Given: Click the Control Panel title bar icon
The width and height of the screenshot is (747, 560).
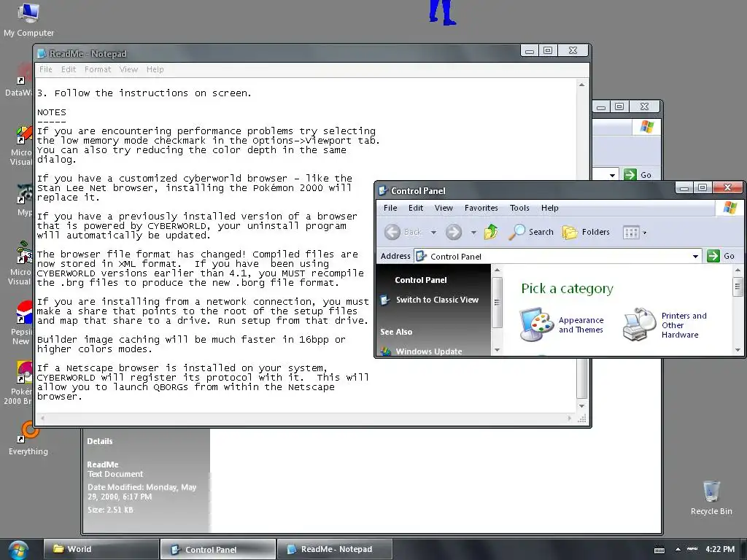Looking at the screenshot, I should tap(382, 190).
